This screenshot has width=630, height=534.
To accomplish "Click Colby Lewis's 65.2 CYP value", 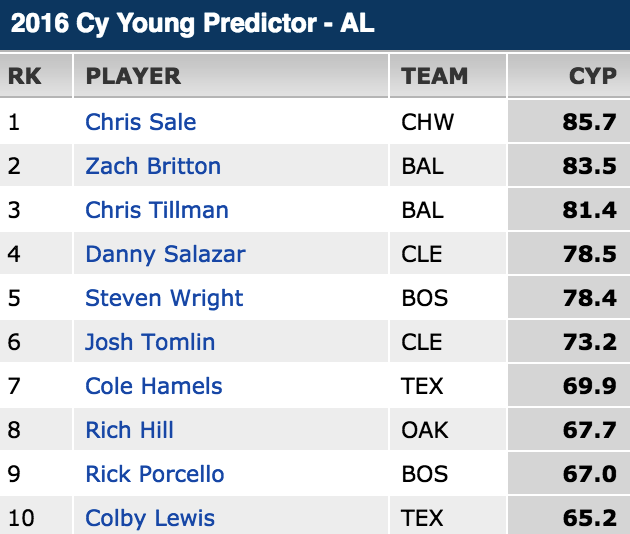I will pyautogui.click(x=589, y=518).
